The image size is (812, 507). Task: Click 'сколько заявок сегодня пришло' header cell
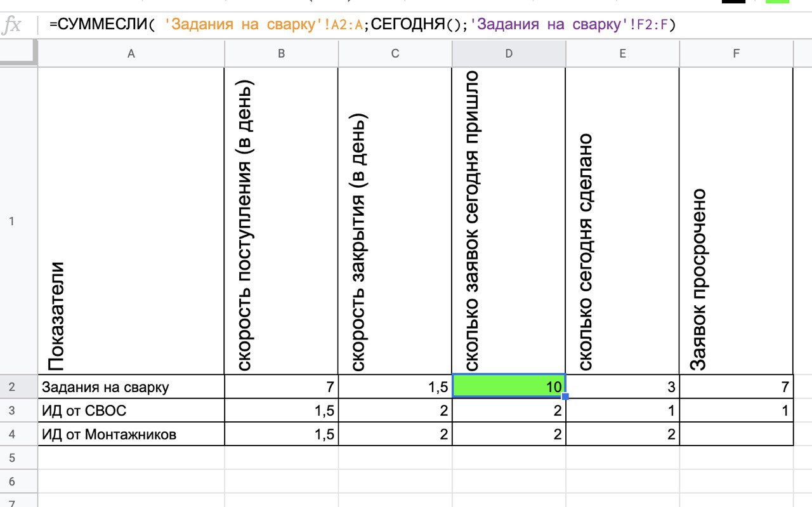[509, 221]
